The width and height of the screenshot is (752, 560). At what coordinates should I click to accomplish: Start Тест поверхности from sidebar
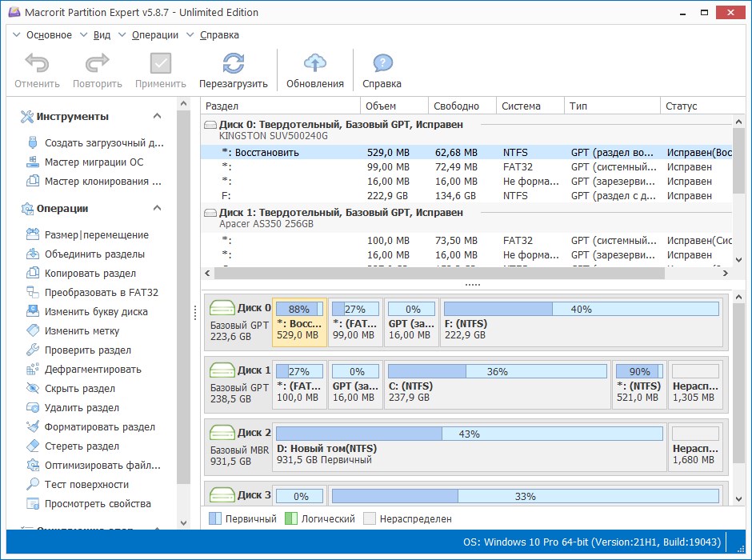click(x=86, y=485)
